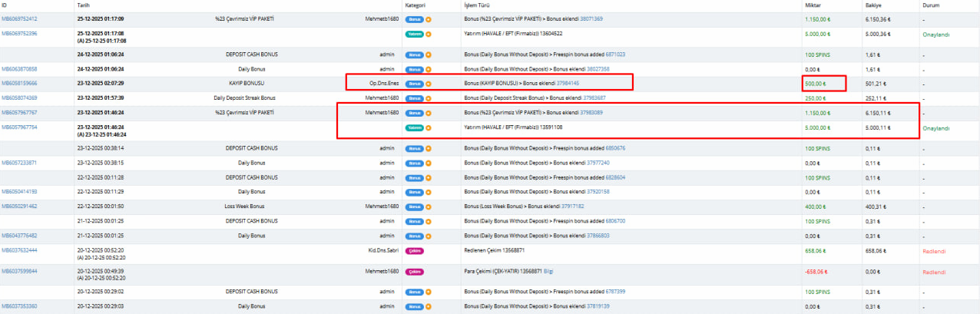
Task: Click the İşlem Türü column header
Action: click(x=475, y=5)
